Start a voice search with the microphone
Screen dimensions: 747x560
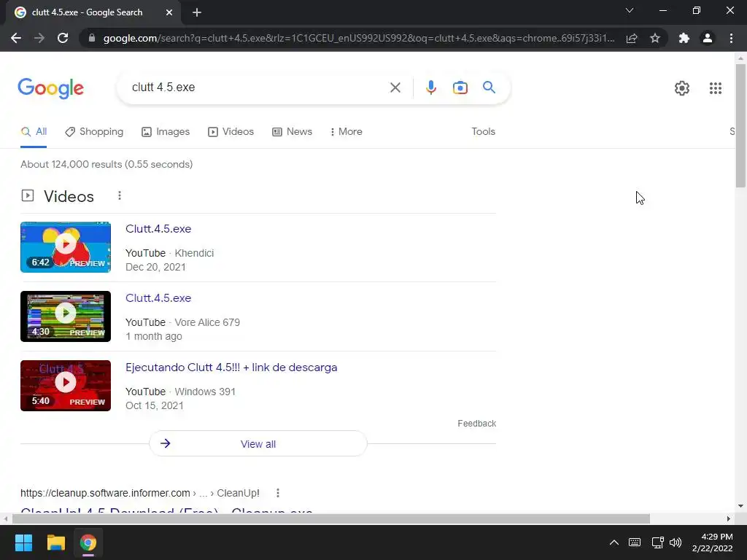431,87
